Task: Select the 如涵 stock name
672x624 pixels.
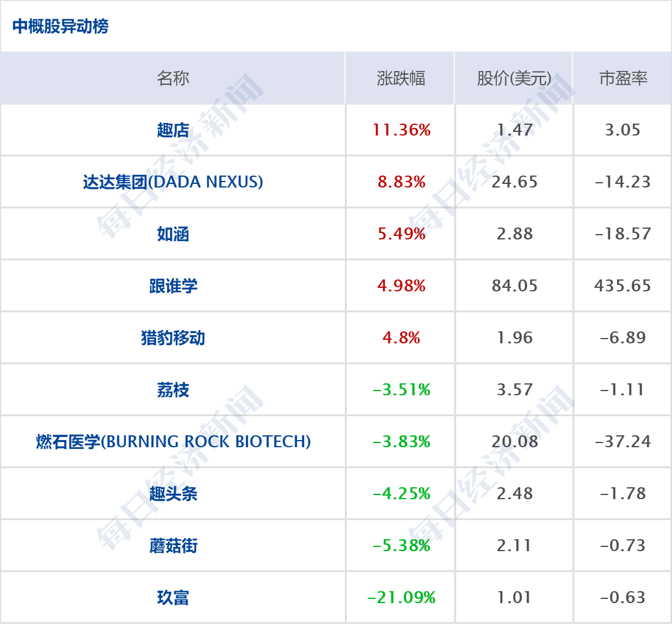Action: click(173, 234)
